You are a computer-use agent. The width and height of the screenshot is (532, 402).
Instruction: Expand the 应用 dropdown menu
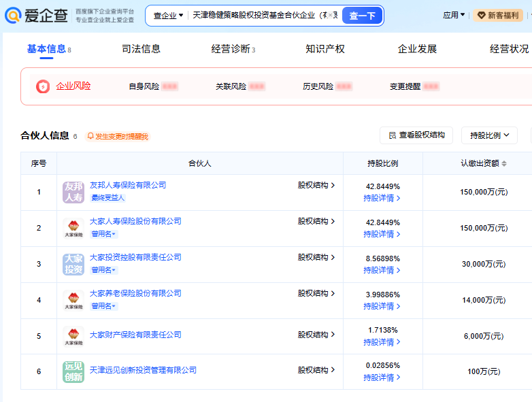[454, 15]
